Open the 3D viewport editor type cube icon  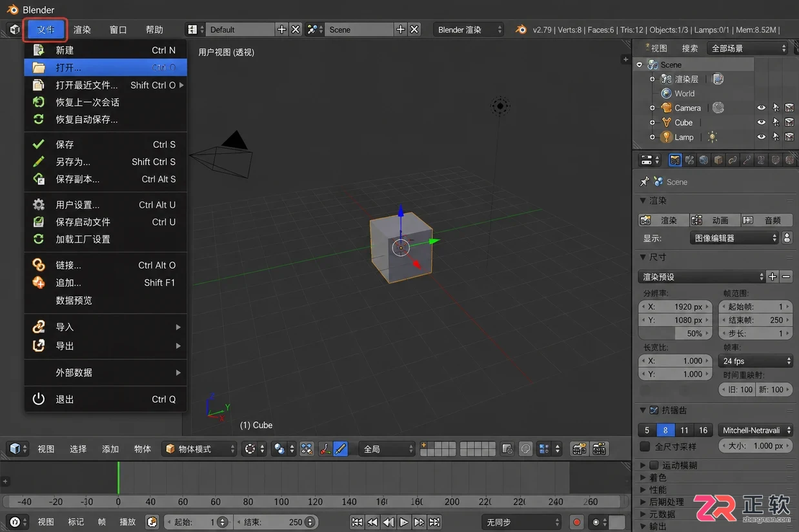(17, 449)
